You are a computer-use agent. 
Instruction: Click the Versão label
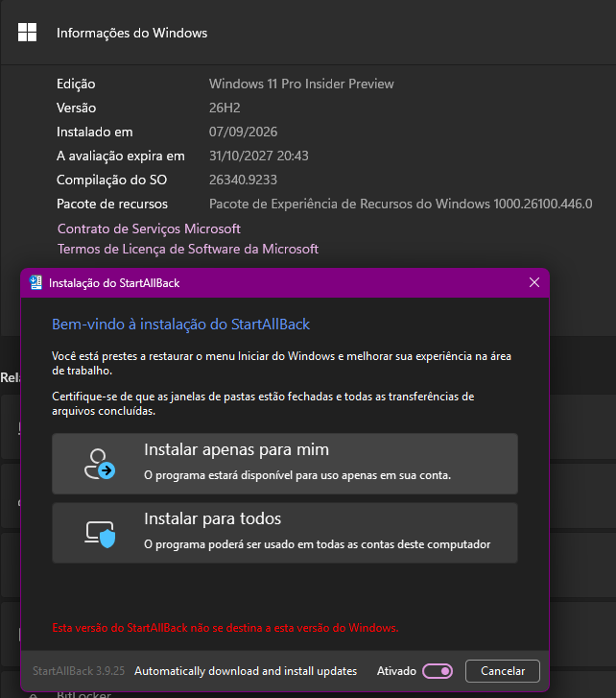tap(76, 108)
